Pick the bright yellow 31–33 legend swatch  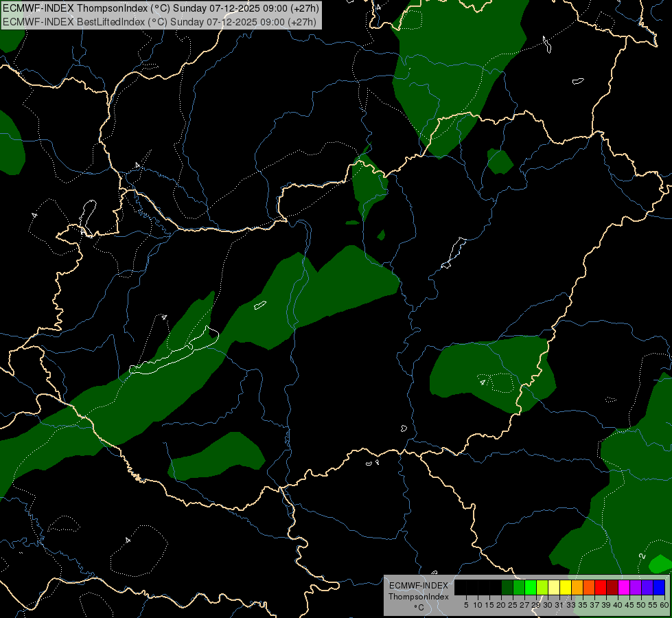[x=566, y=587]
